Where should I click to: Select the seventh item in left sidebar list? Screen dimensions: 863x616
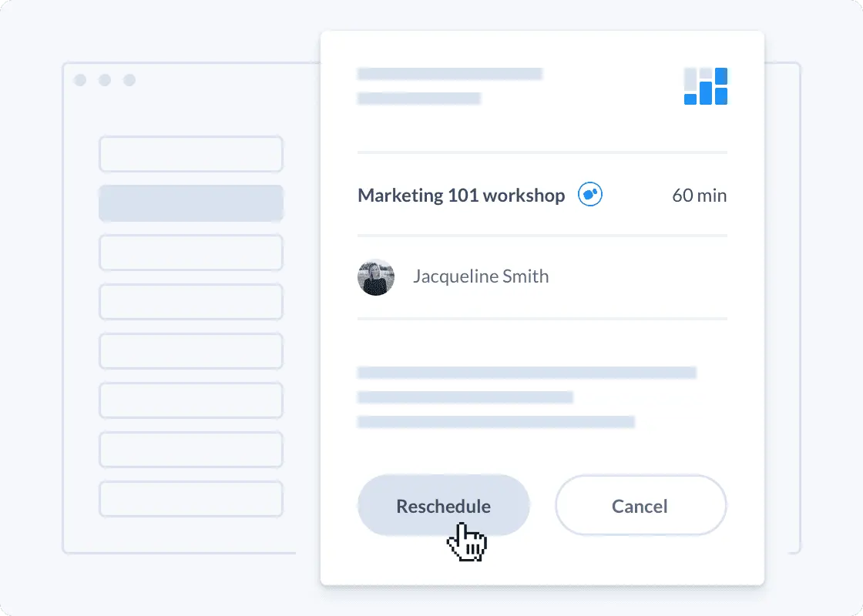[x=191, y=450]
